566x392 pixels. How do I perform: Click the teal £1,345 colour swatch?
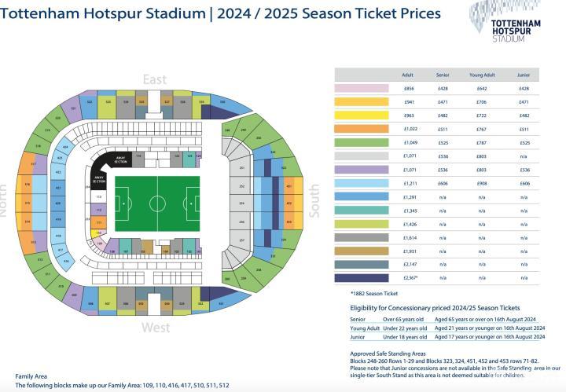362,211
